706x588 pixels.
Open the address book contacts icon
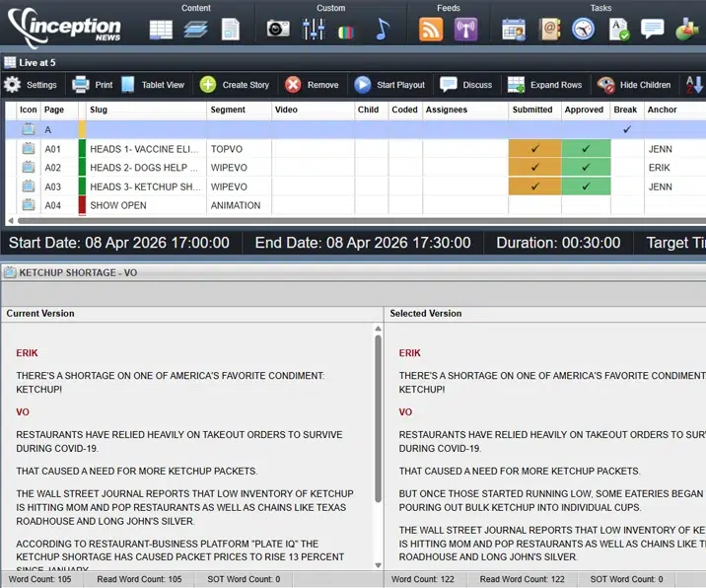coord(549,30)
